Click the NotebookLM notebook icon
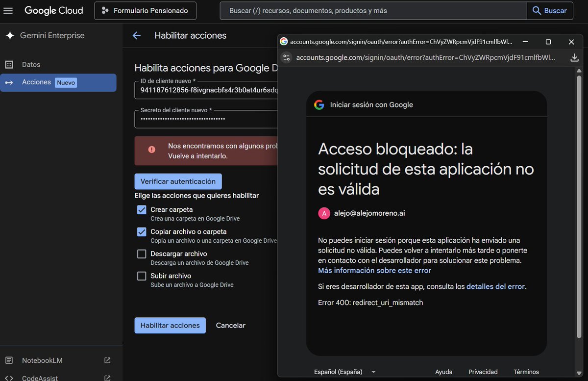 click(x=9, y=360)
